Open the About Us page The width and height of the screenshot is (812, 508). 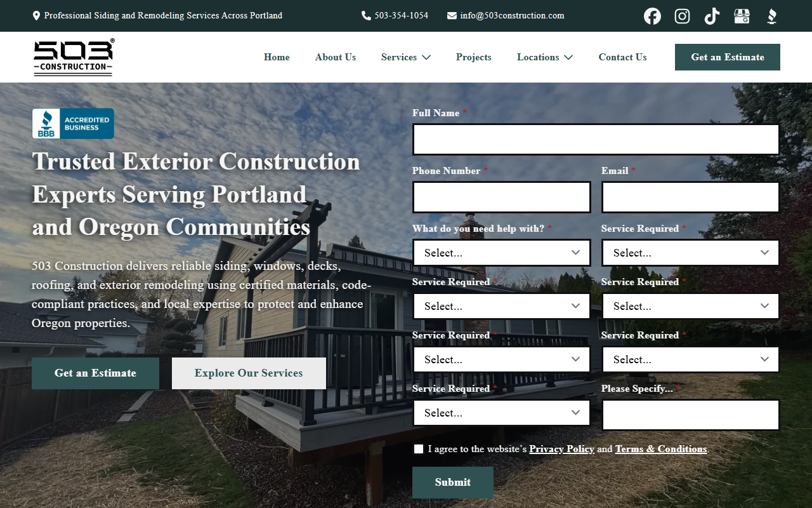[x=336, y=57]
